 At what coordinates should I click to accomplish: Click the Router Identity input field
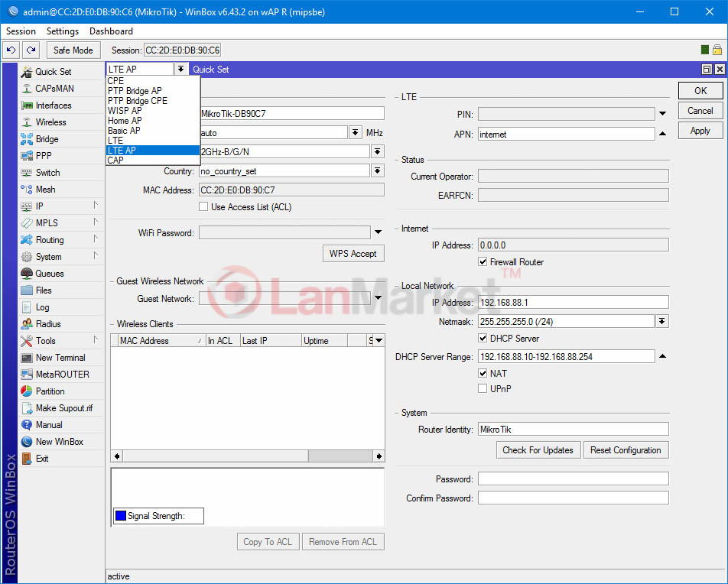573,430
